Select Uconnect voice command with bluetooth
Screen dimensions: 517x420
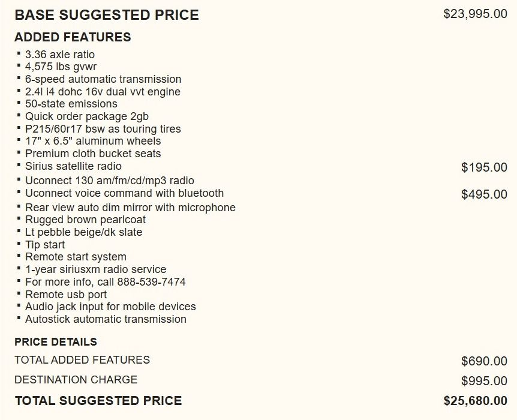[124, 193]
